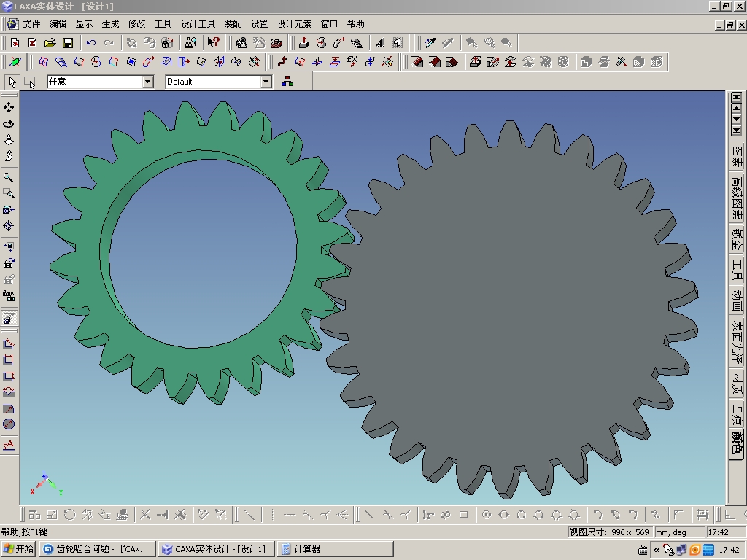Open the 任意 selection filter dropdown
The image size is (747, 560).
pos(148,82)
